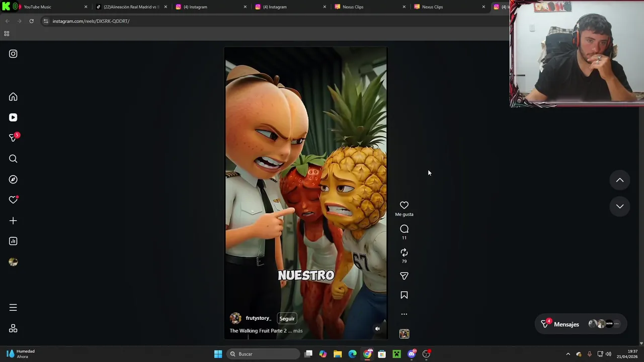The height and width of the screenshot is (362, 644).
Task: Open the reel's three-dot options menu
Action: pos(404,314)
